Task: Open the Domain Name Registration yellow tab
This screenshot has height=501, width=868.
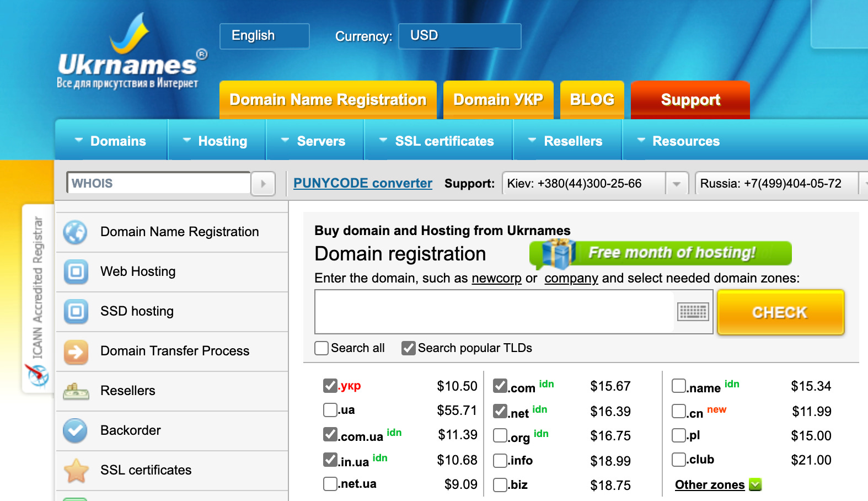Action: 328,100
